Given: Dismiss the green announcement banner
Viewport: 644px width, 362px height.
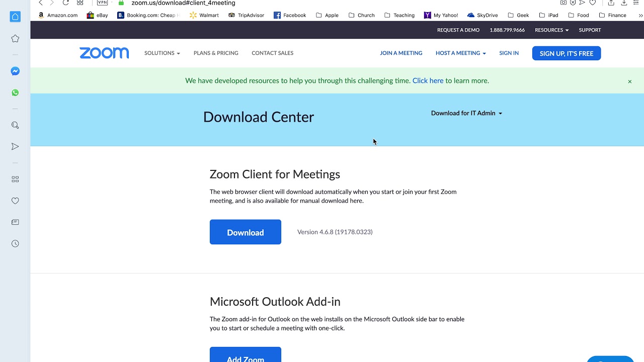Looking at the screenshot, I should coord(629,81).
